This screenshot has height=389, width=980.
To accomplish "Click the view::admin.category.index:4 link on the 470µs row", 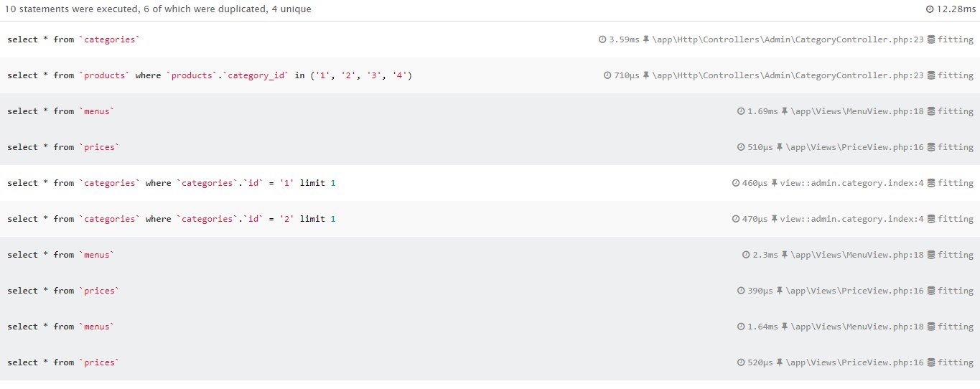I will click(851, 219).
